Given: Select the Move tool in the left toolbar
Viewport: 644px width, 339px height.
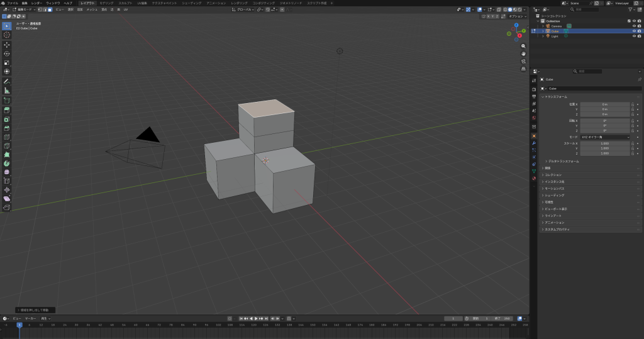Looking at the screenshot, I should click(x=7, y=45).
